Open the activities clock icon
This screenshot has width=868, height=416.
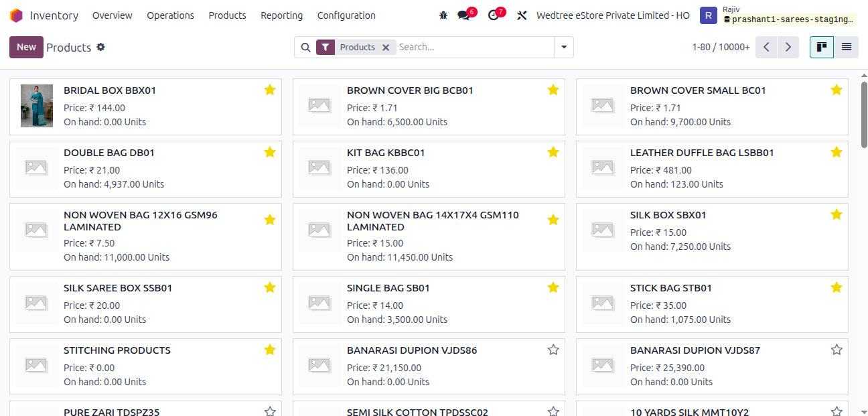click(x=494, y=15)
